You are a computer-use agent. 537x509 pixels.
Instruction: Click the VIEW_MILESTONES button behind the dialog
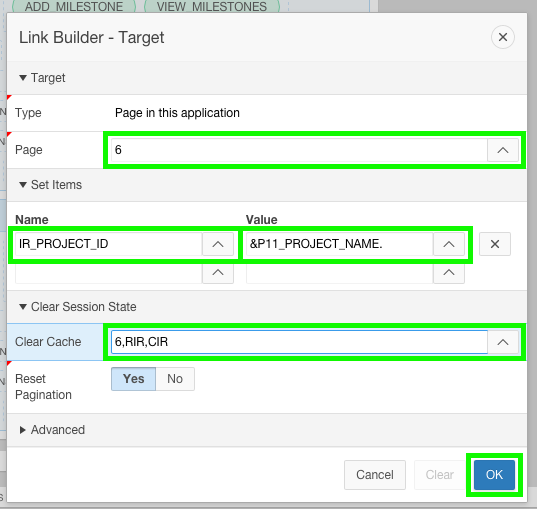point(212,6)
